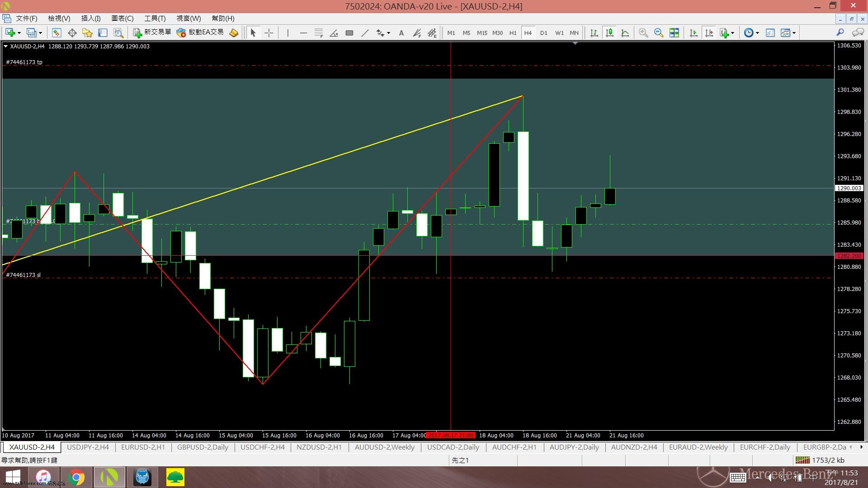868x488 pixels.
Task: Switch to M5 timeframe
Action: 467,33
